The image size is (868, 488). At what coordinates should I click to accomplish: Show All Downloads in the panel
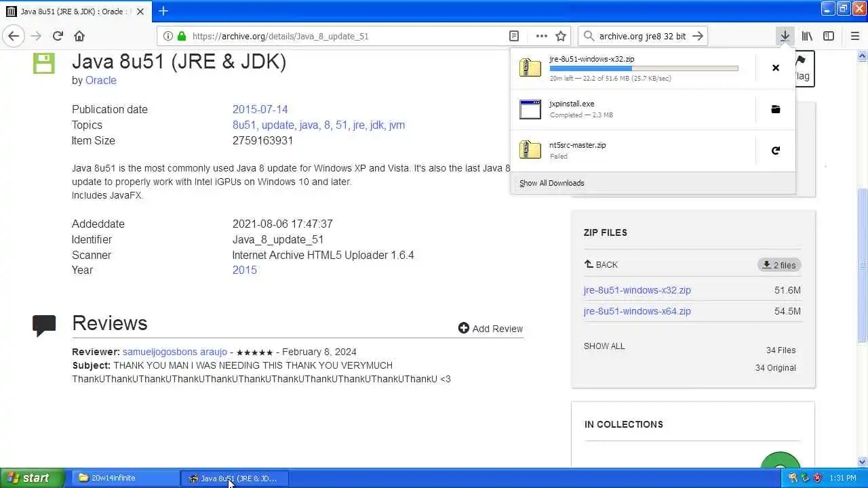551,183
